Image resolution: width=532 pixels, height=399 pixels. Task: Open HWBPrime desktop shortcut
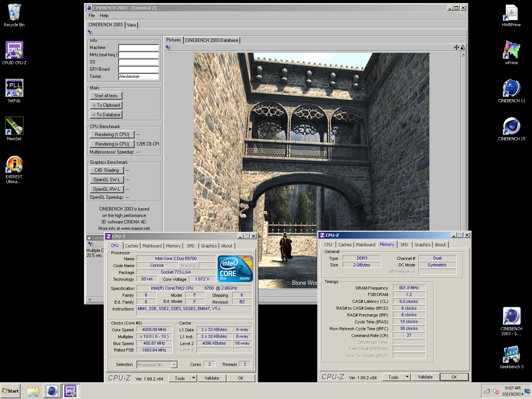(x=511, y=15)
